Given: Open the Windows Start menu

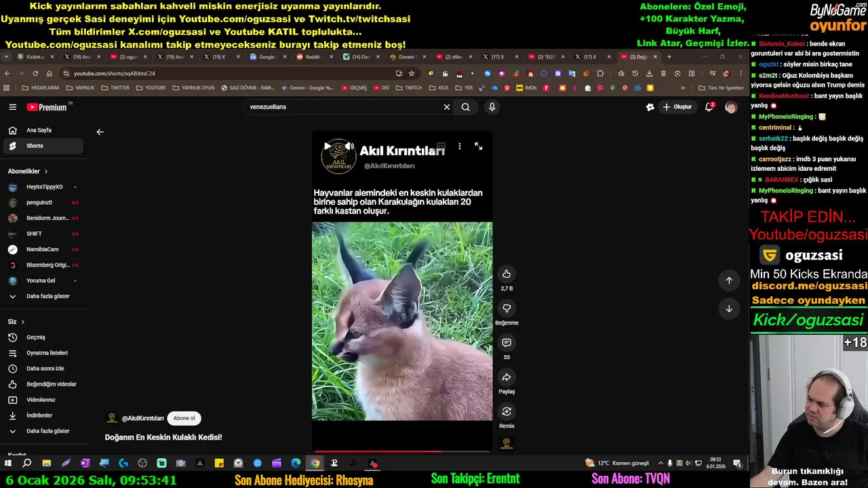Looking at the screenshot, I should tap(8, 464).
